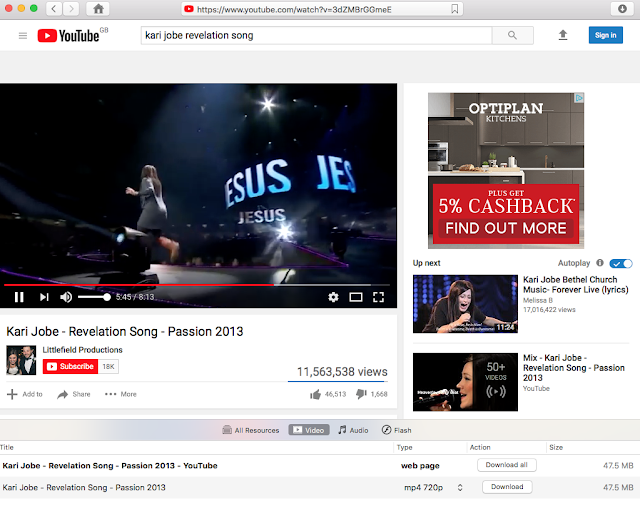The width and height of the screenshot is (640, 506).
Task: Open video settings gear icon
Action: [333, 297]
